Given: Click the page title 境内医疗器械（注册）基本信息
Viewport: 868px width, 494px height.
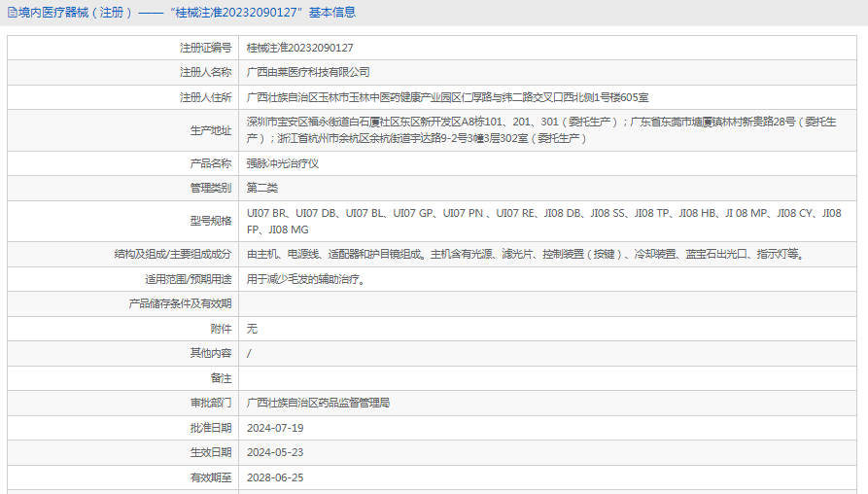Looking at the screenshot, I should tap(187, 13).
